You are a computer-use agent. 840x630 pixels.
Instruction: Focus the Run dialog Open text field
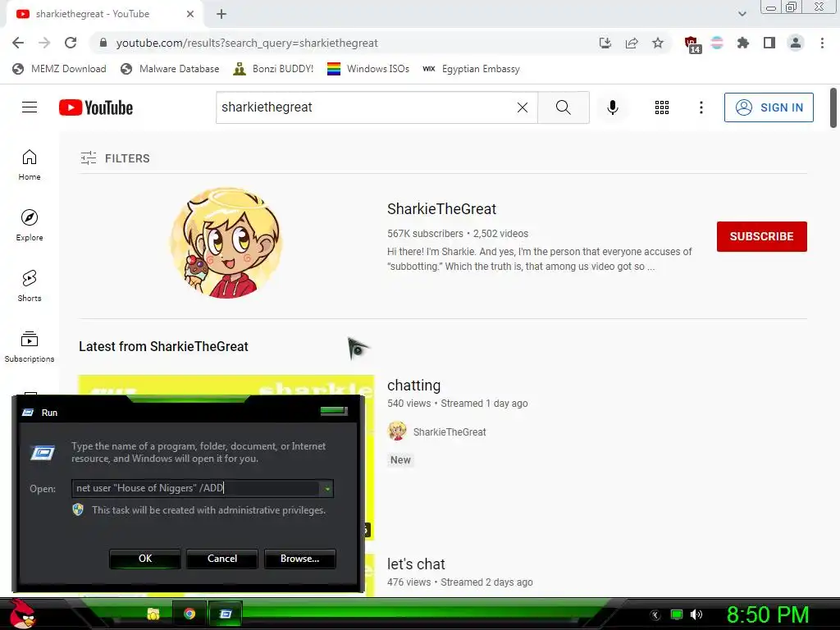point(195,488)
